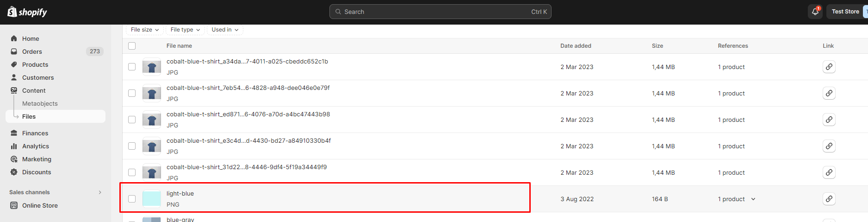Viewport: 868px width, 222px height.
Task: Expand references for light-blue file
Action: click(753, 199)
